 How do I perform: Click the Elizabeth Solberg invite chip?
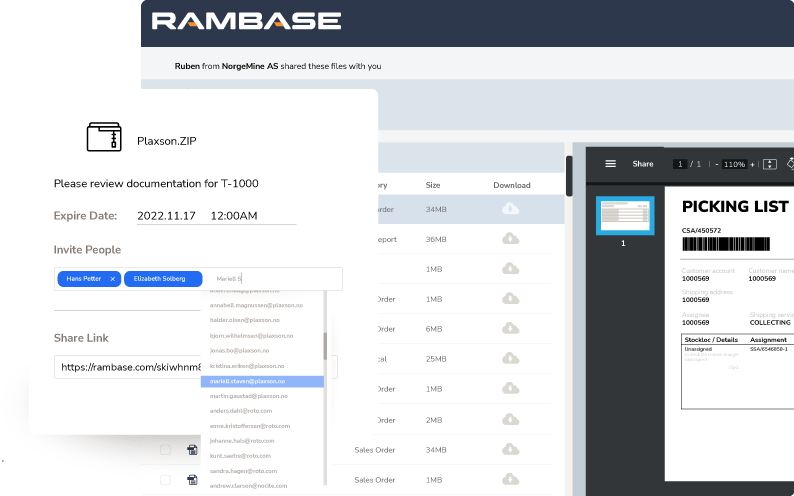pos(163,279)
